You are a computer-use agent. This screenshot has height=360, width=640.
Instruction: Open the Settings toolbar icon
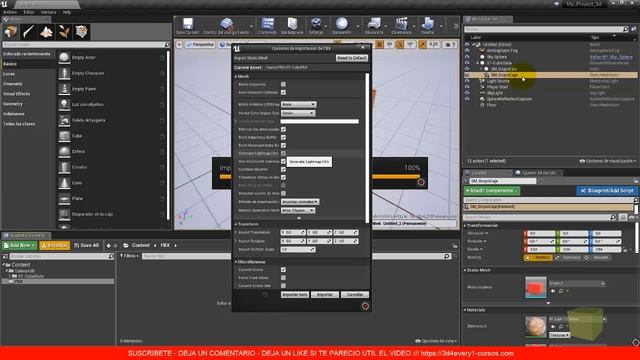[316, 26]
